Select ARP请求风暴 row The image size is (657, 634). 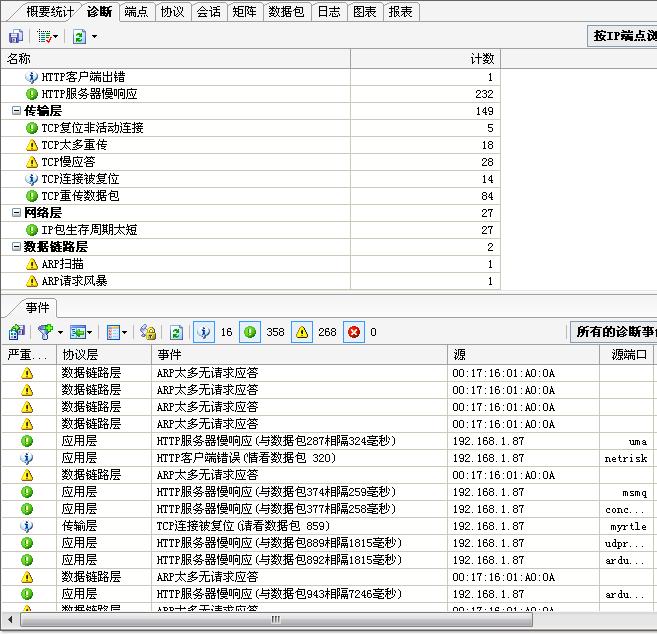[250, 281]
